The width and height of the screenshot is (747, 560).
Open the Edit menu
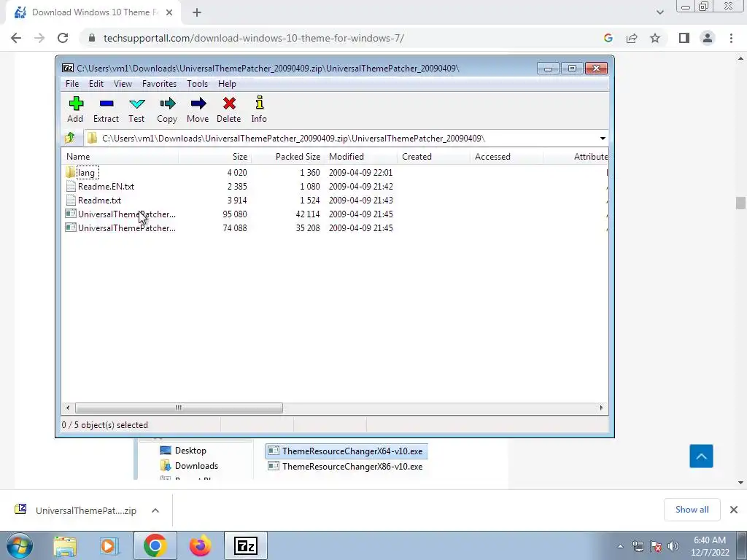(96, 84)
